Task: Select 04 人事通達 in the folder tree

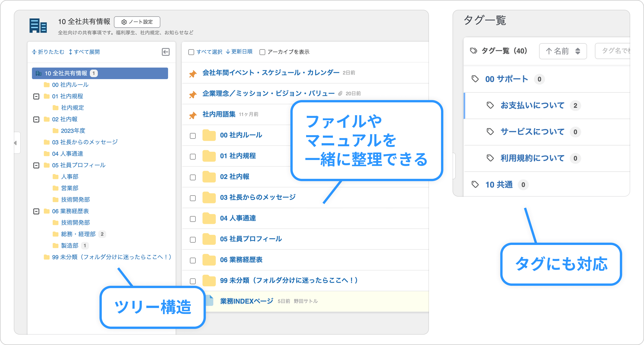Action: tap(67, 154)
